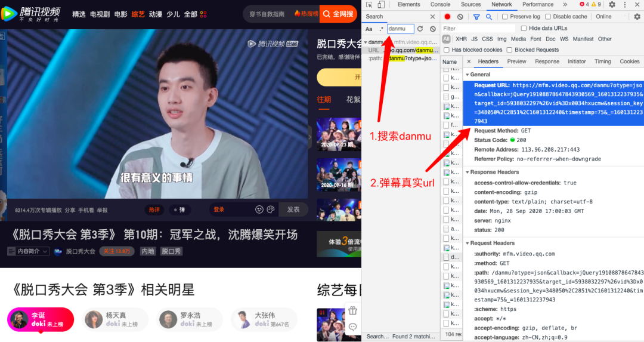Check Blocked Requests

(509, 50)
